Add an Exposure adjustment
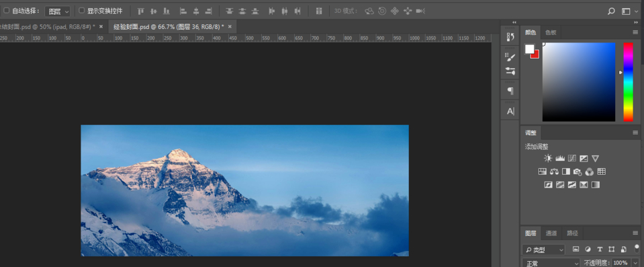Screen dimensions: 644x267 pyautogui.click(x=584, y=159)
